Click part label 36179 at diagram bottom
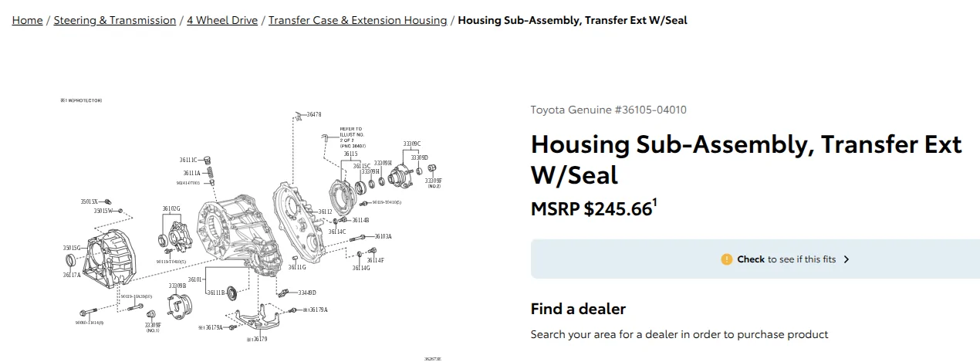This screenshot has height=362, width=980. click(257, 339)
